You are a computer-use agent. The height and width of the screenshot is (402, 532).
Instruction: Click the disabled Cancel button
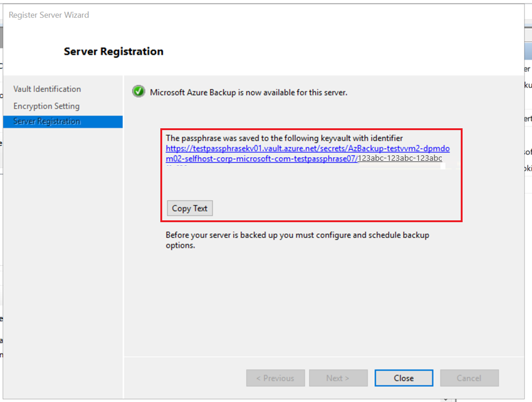pyautogui.click(x=469, y=378)
